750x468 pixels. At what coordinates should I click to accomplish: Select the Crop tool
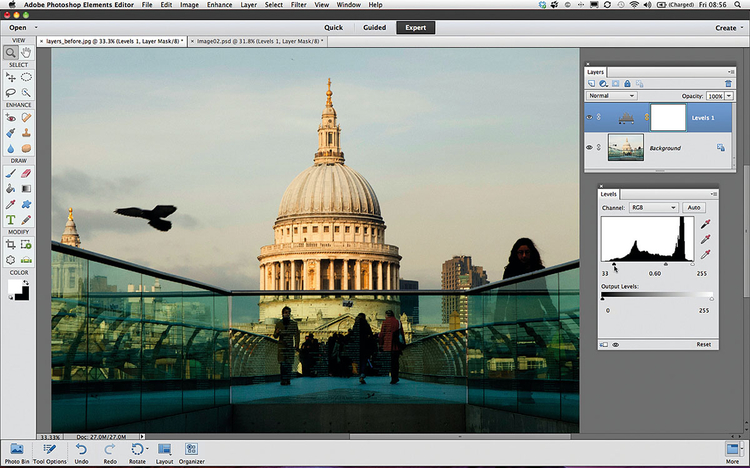click(x=11, y=245)
